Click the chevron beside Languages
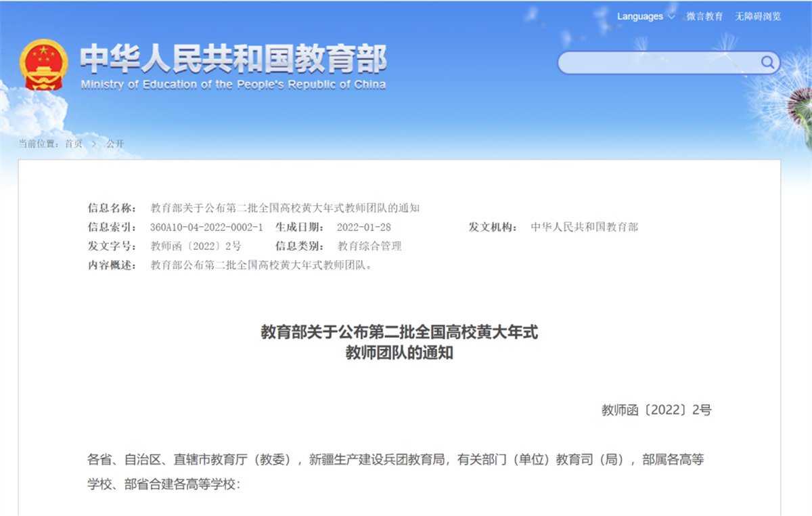The width and height of the screenshot is (812, 516). [671, 16]
